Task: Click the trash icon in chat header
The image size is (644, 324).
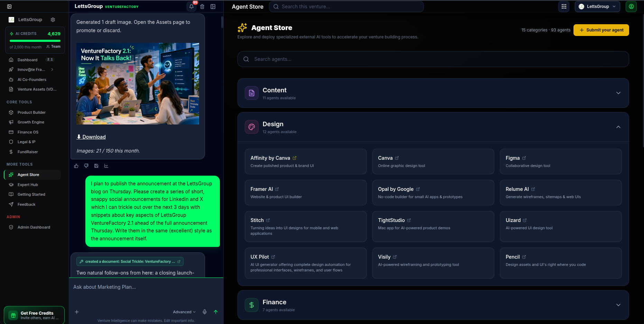Action: point(202,7)
